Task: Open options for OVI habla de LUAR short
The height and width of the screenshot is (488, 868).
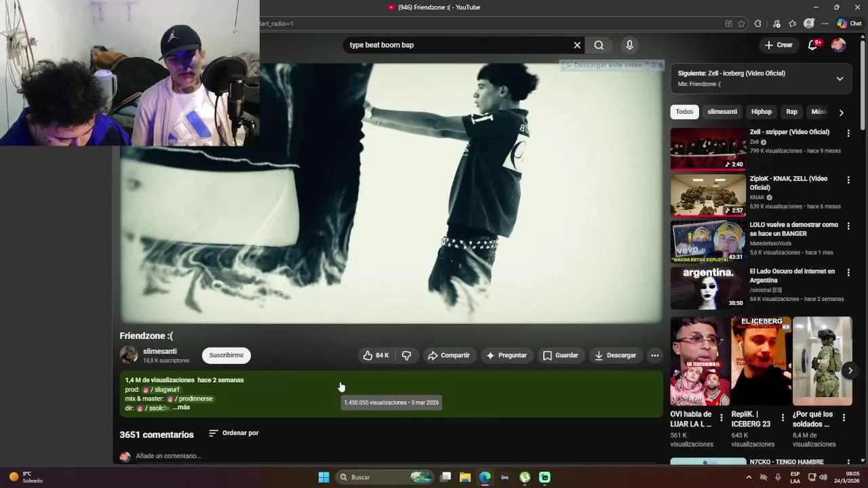Action: (x=722, y=418)
